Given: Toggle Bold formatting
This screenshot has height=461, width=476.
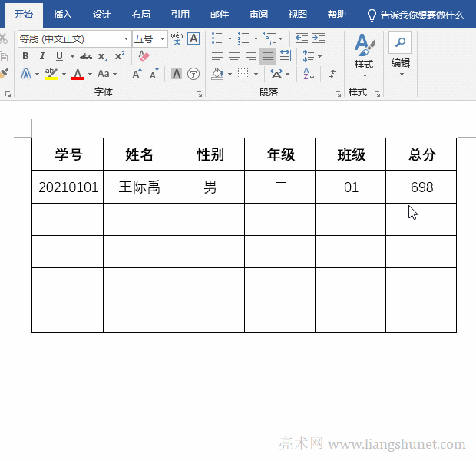Looking at the screenshot, I should (25, 56).
